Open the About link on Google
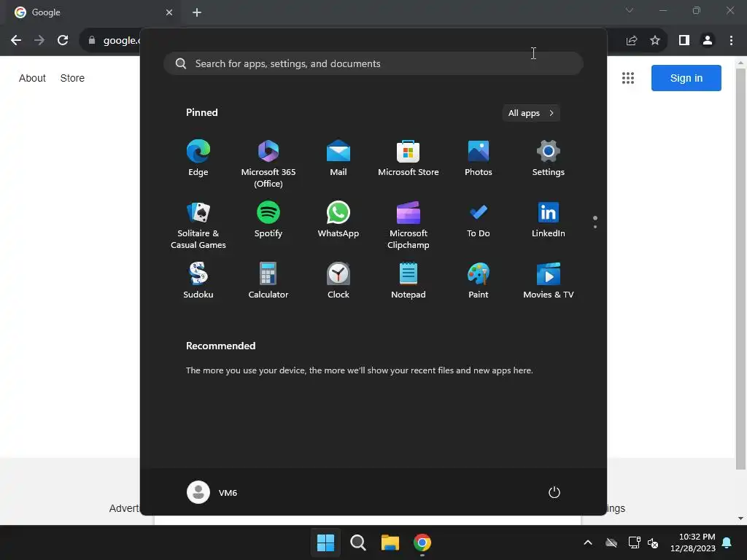 pyautogui.click(x=32, y=78)
